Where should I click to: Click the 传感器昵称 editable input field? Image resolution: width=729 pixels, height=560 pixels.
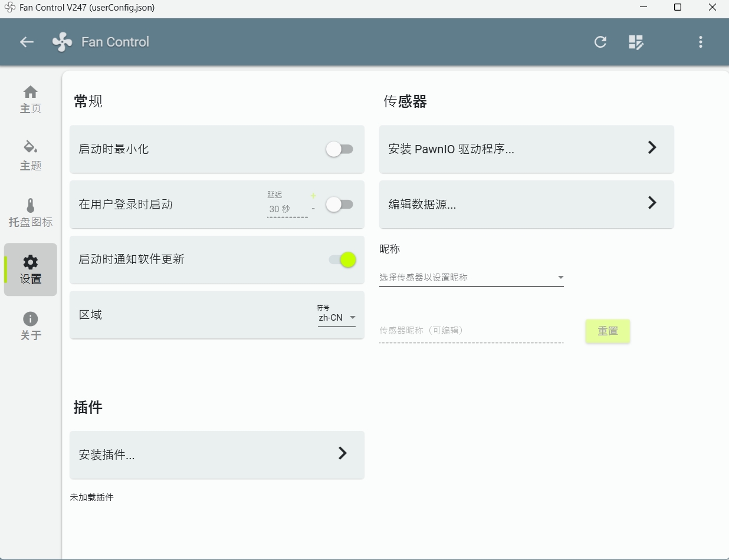[472, 330]
